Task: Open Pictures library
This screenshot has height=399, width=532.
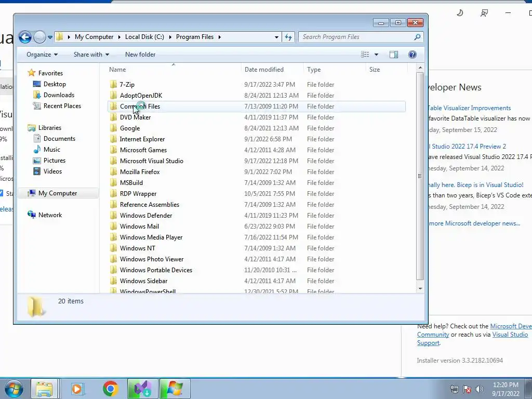Action: [54, 160]
